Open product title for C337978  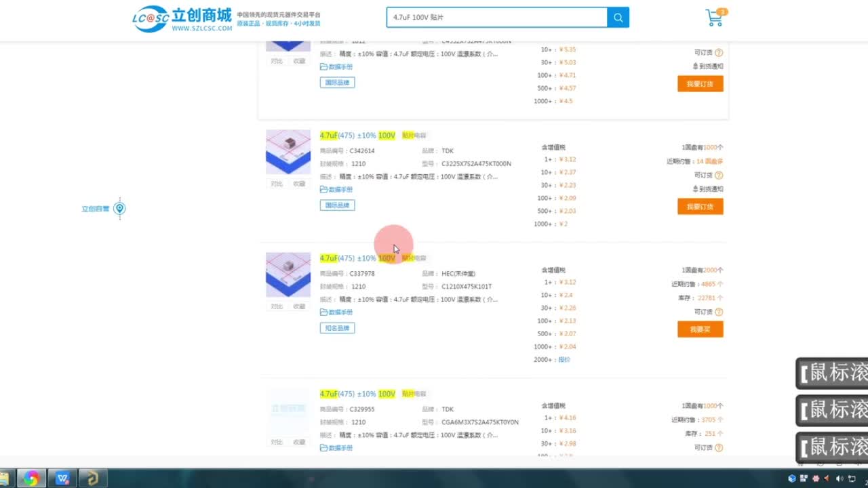tap(373, 258)
